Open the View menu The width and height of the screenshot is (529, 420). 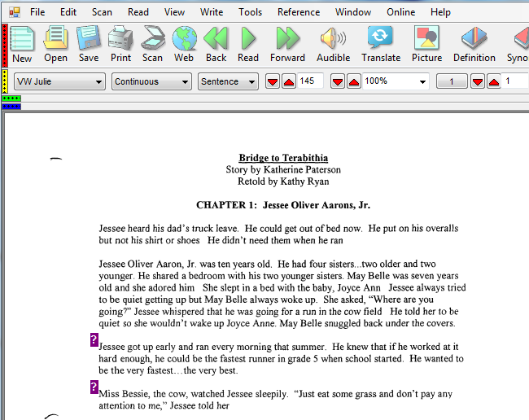click(x=174, y=12)
